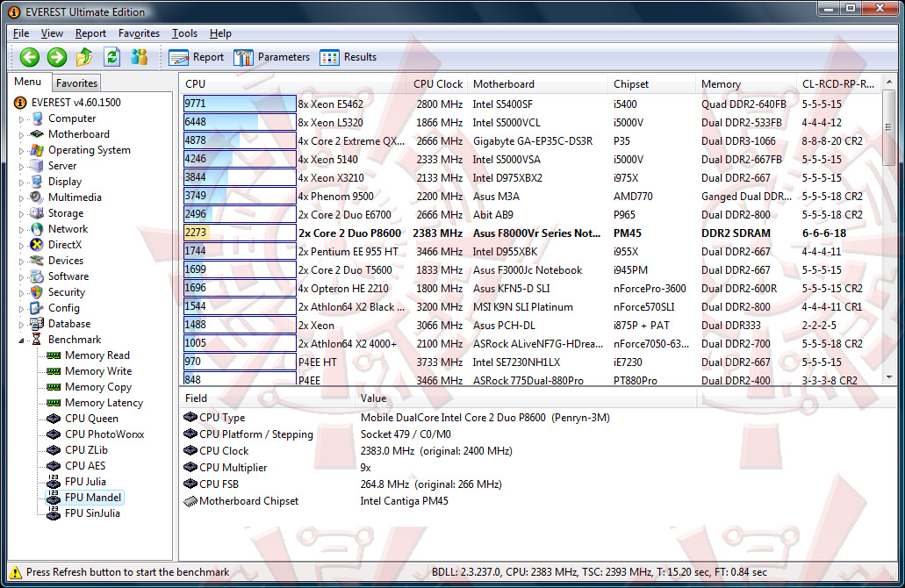Click the Multimedia speaker icon
This screenshot has height=588, width=905.
(x=38, y=197)
